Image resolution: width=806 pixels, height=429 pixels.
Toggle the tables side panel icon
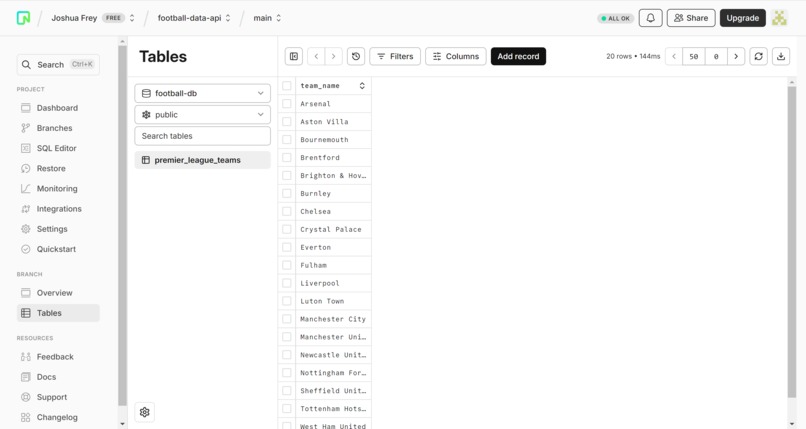coord(294,57)
